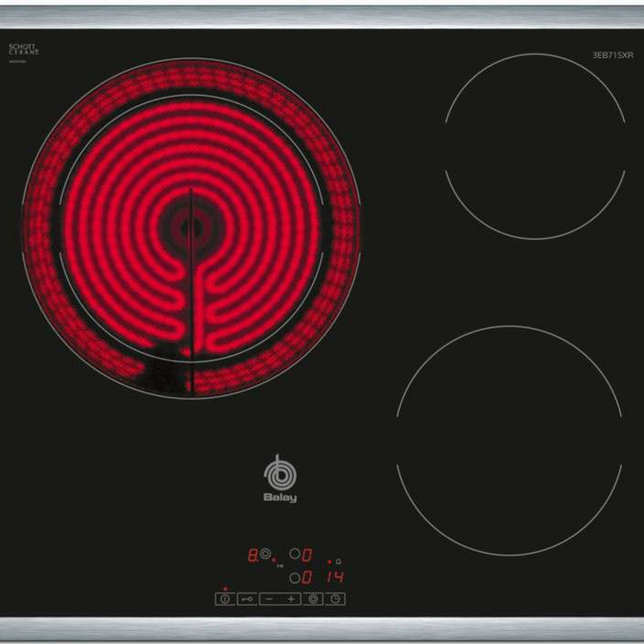
Task: Tap the lower right zone level digit
Action: [308, 577]
